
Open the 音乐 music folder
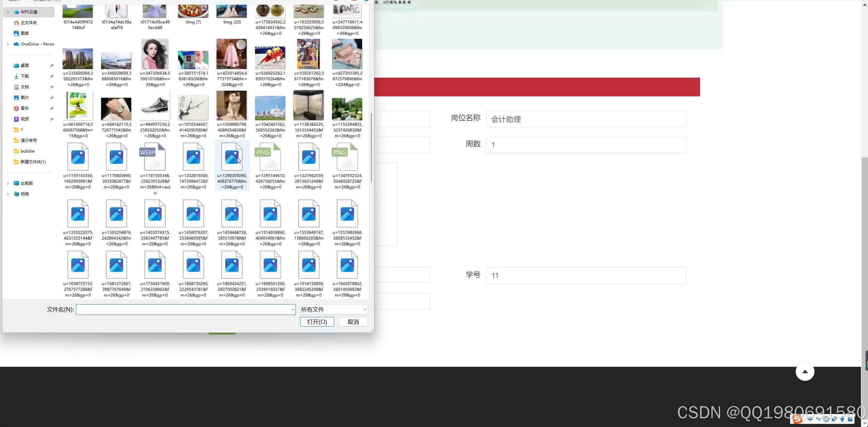point(24,108)
